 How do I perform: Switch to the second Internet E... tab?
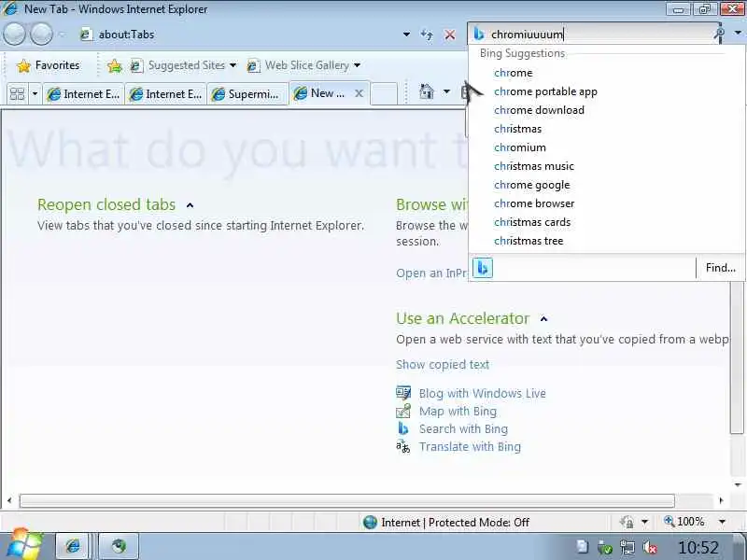166,94
